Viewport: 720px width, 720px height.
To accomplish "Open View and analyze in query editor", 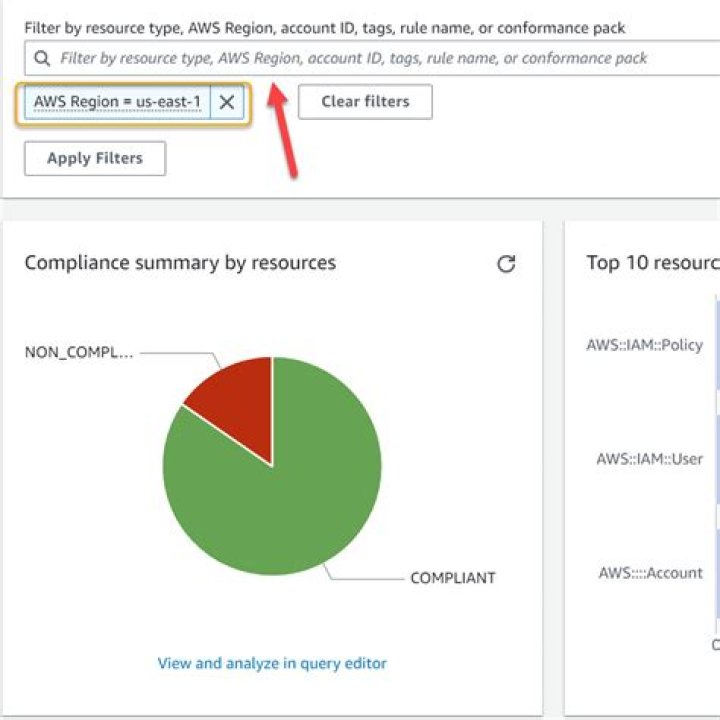I will click(272, 663).
